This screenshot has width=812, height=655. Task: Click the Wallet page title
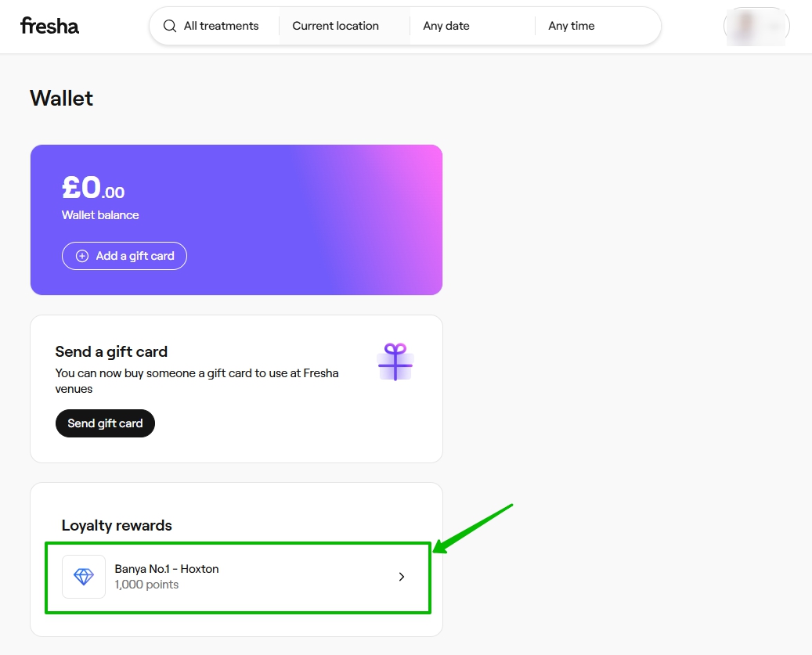(61, 98)
